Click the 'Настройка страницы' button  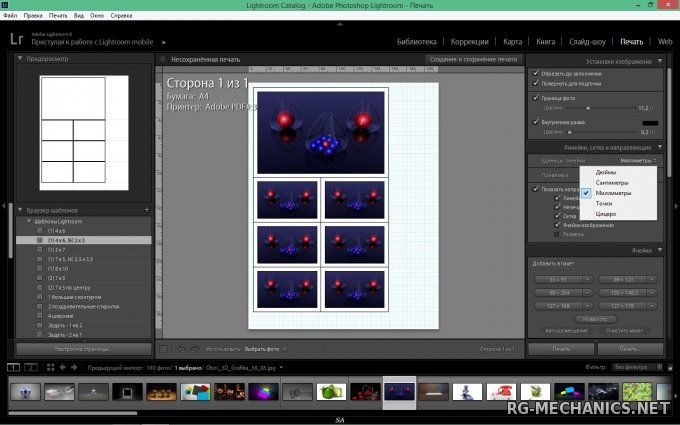point(84,348)
